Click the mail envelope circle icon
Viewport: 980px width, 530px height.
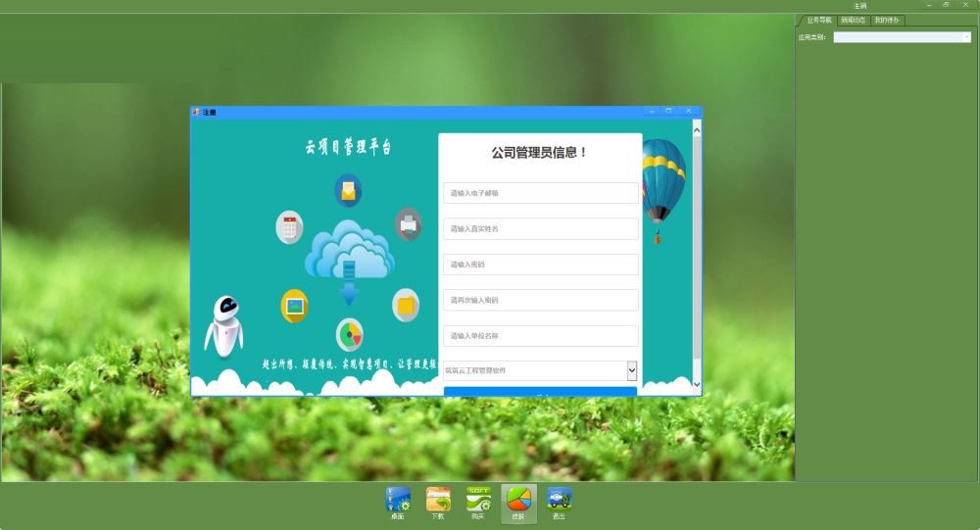pyautogui.click(x=348, y=191)
